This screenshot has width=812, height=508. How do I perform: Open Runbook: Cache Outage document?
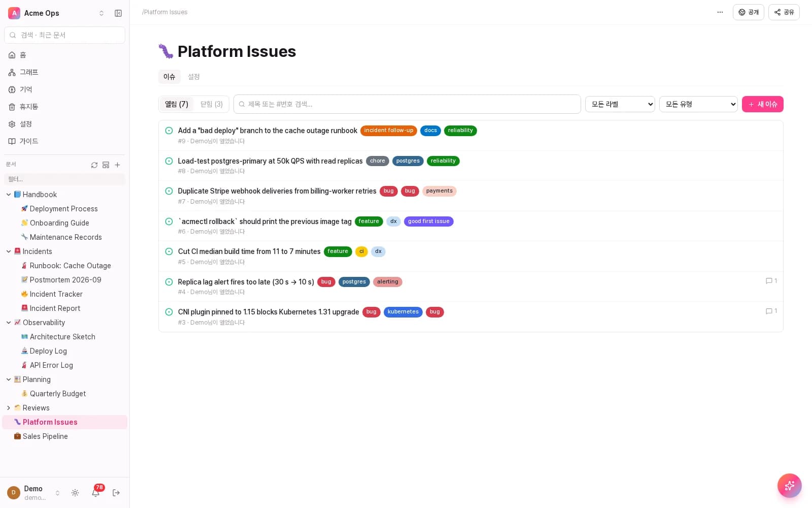tap(70, 266)
